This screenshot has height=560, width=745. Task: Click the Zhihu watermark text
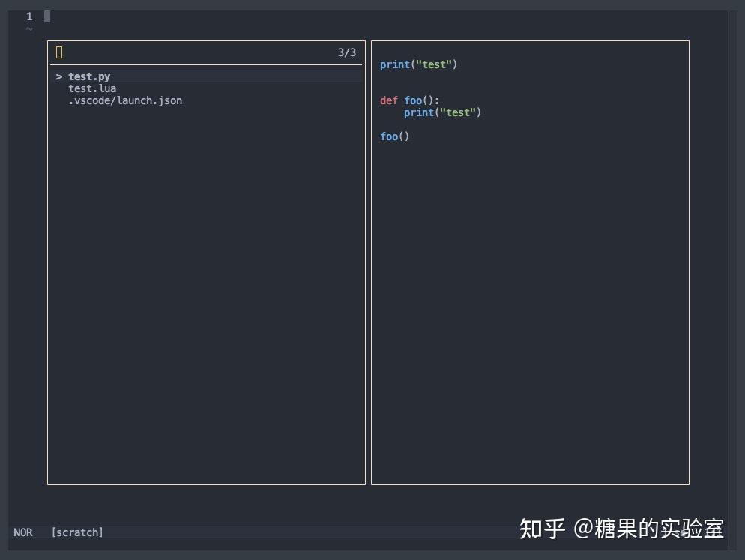pos(622,529)
